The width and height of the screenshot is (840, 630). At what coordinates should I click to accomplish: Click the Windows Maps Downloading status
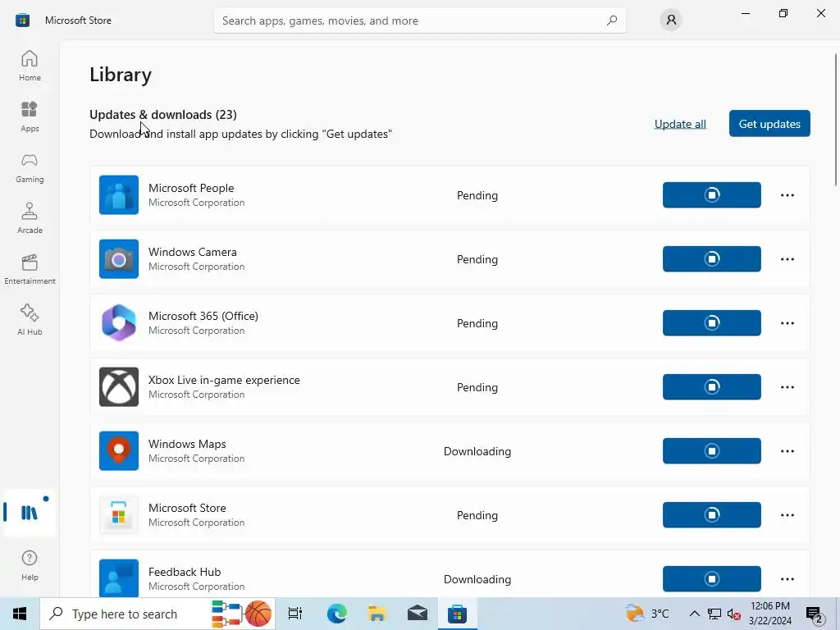(x=477, y=451)
